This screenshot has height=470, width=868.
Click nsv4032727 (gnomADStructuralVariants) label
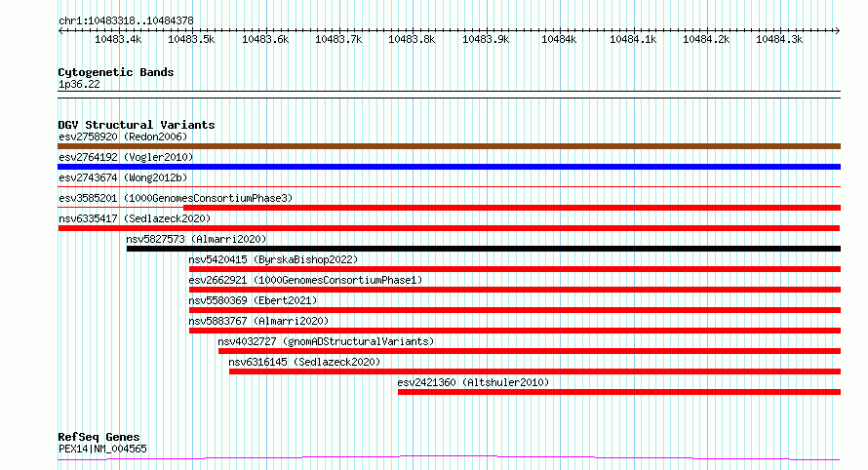point(326,341)
